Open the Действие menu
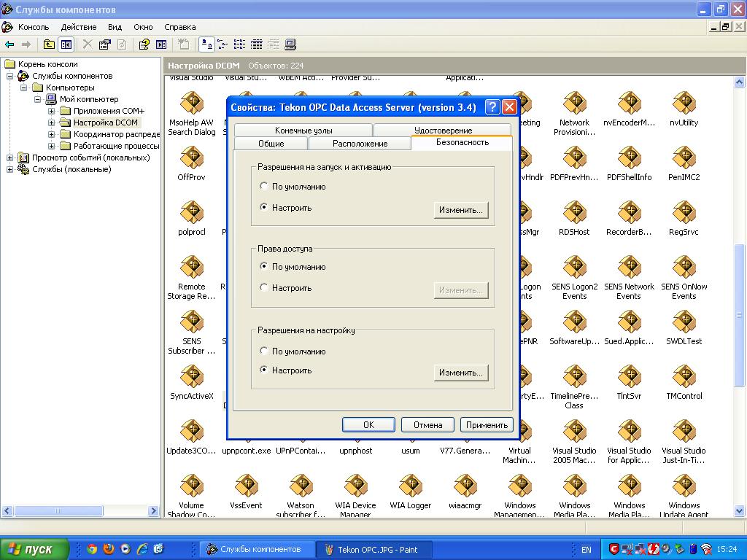The height and width of the screenshot is (560, 747). click(x=78, y=27)
